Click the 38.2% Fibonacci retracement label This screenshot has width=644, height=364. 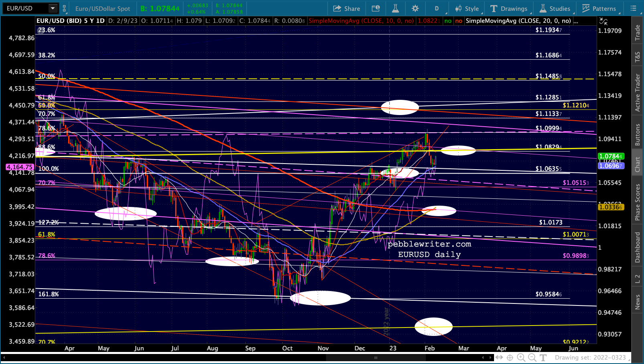47,55
